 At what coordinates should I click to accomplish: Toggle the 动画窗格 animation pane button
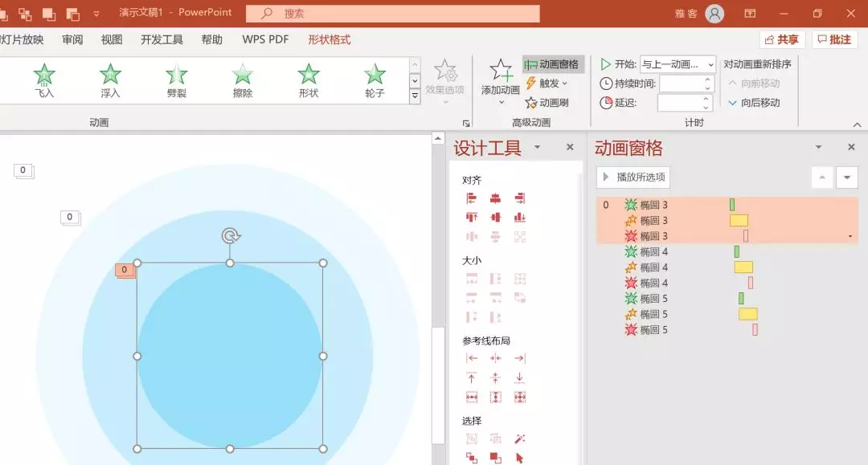click(552, 64)
